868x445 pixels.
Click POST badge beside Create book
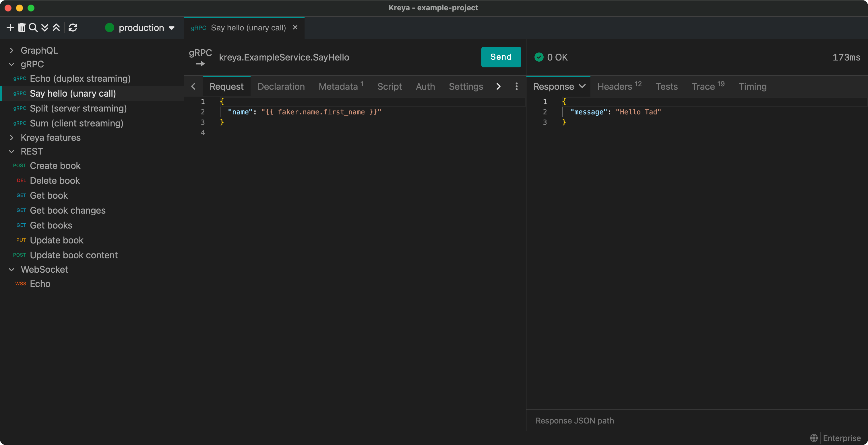[20, 166]
